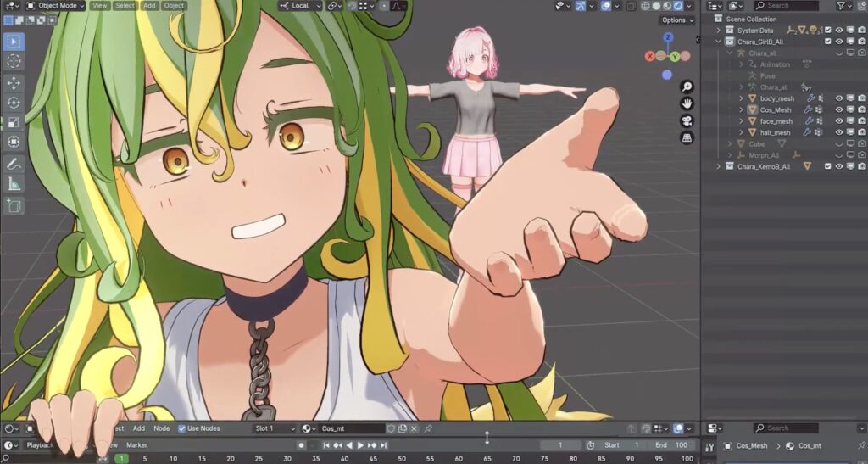Click the fake user shield icon

(x=392, y=428)
